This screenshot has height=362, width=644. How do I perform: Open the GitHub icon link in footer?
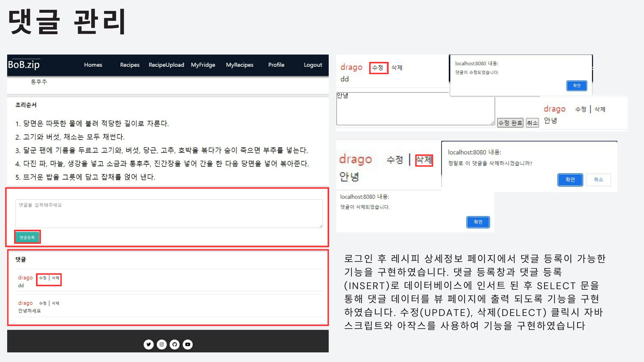coord(174,344)
